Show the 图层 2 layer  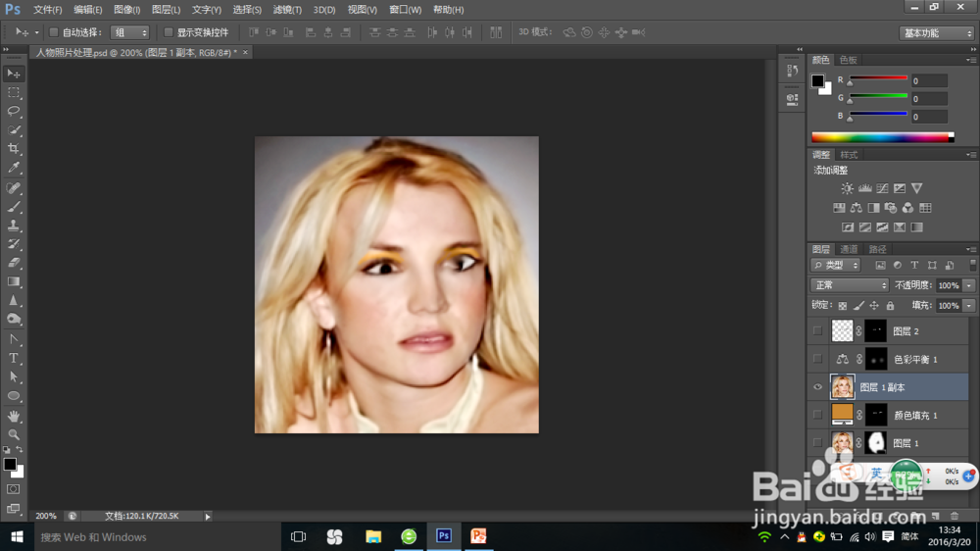817,330
